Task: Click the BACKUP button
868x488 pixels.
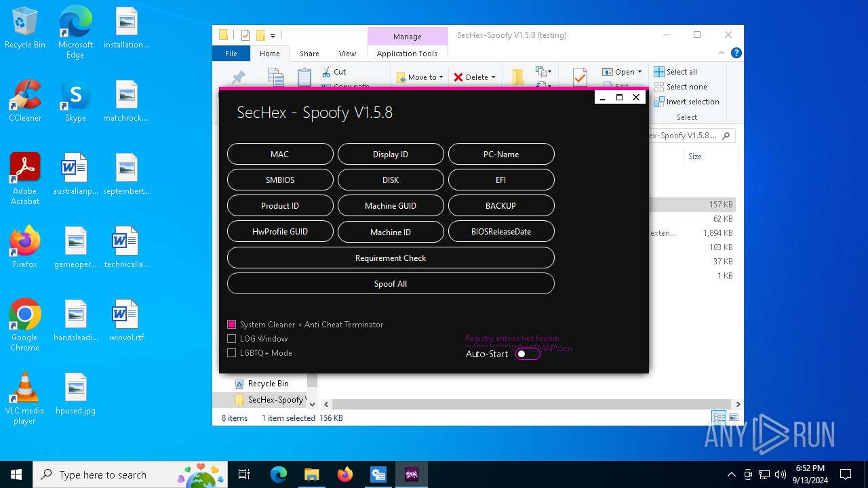Action: (x=501, y=205)
